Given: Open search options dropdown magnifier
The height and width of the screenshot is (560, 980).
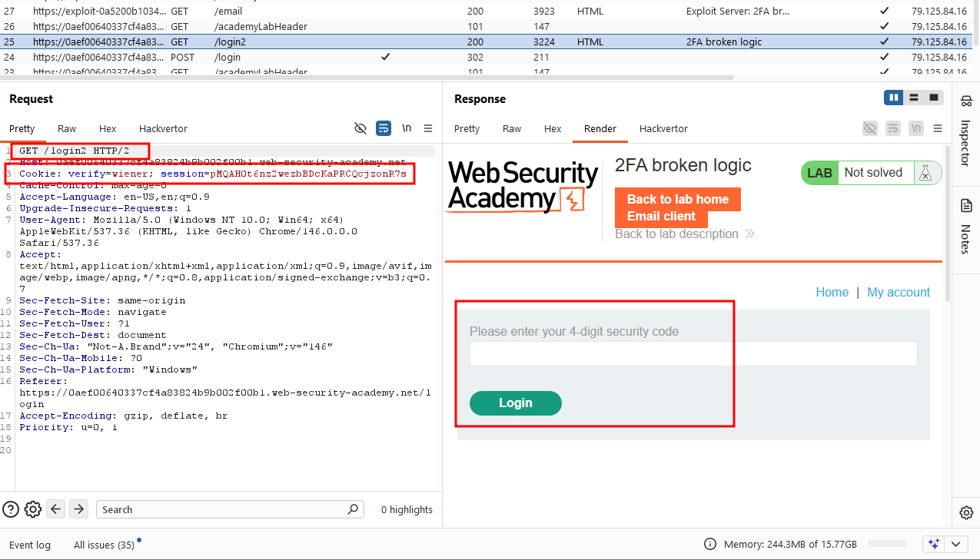Looking at the screenshot, I should 353,509.
